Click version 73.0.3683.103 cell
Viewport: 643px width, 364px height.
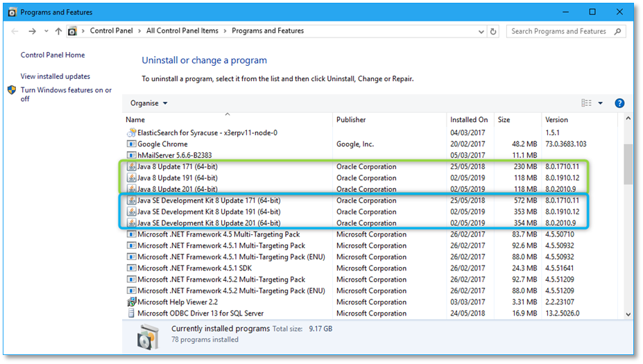click(566, 144)
